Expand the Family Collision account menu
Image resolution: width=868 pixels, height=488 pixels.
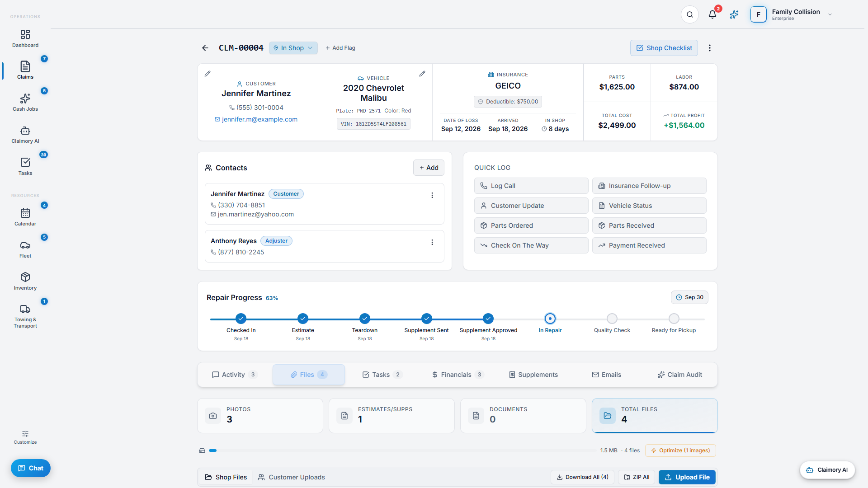792,14
